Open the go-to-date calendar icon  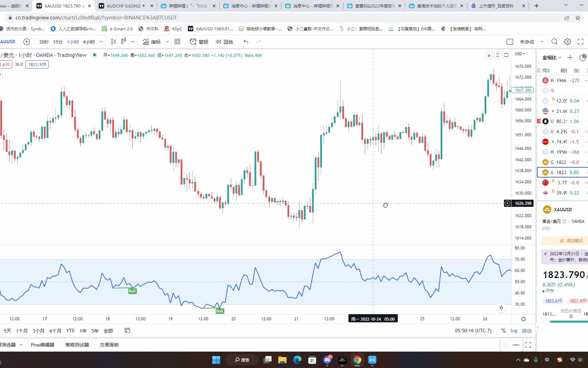(127, 331)
